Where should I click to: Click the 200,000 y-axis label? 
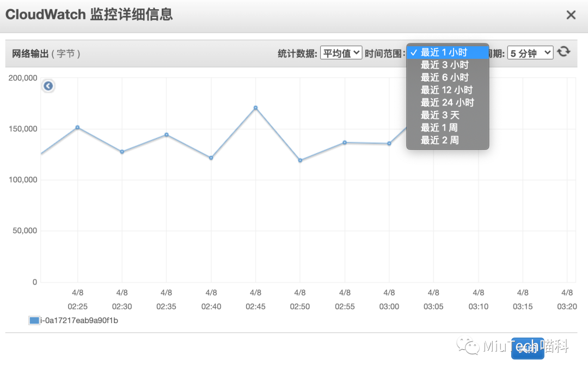click(x=23, y=78)
